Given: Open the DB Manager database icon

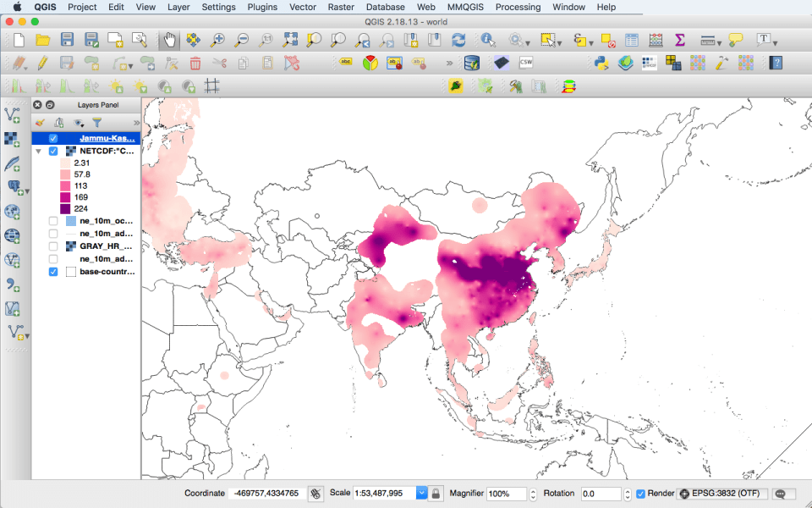Looking at the screenshot, I should tap(472, 63).
